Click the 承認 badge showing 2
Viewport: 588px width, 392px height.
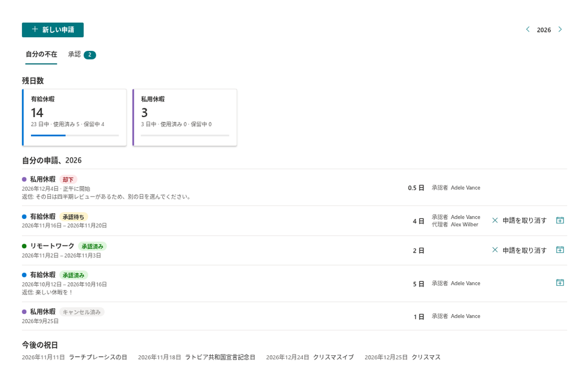point(90,55)
